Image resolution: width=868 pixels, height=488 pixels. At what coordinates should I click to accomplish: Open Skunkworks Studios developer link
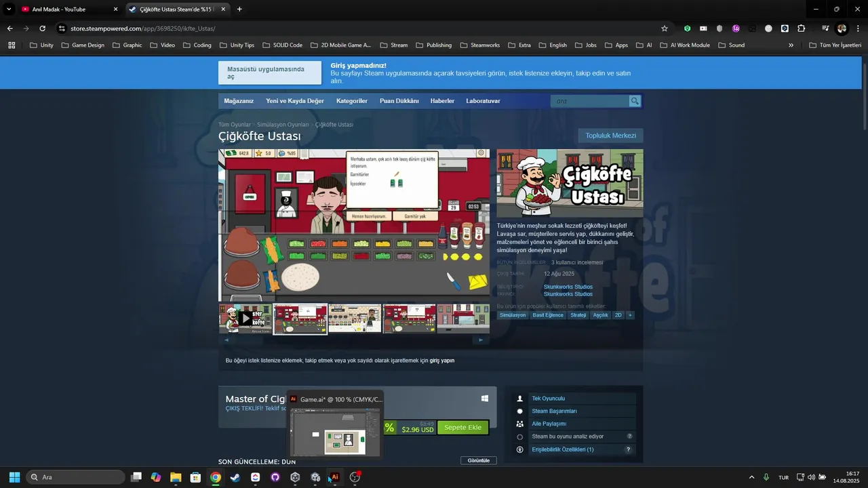pos(568,287)
